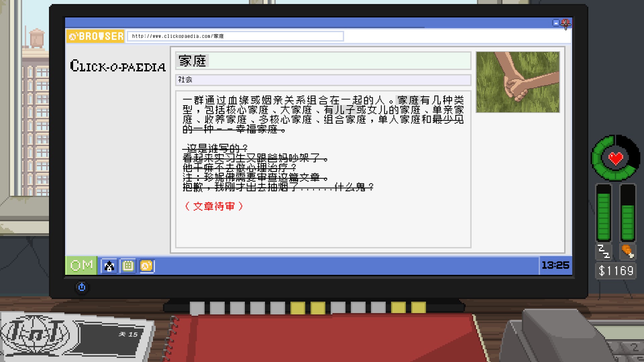Click the red heart health indicator
644x362 pixels.
pos(615,158)
